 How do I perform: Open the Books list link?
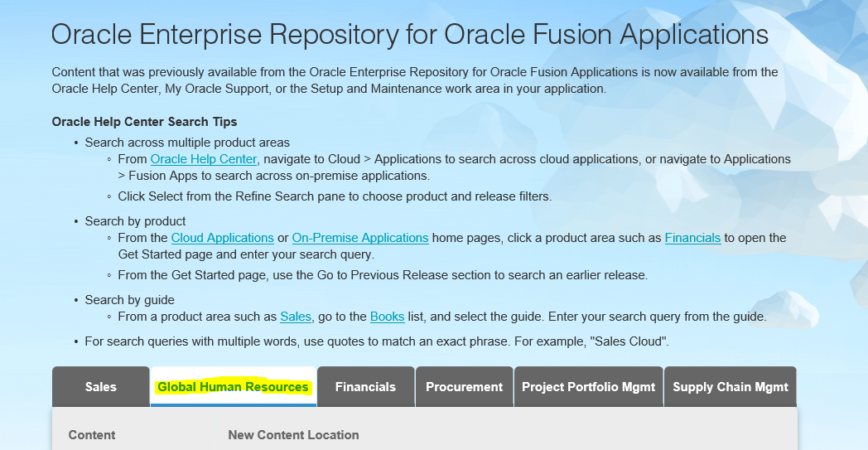point(387,317)
